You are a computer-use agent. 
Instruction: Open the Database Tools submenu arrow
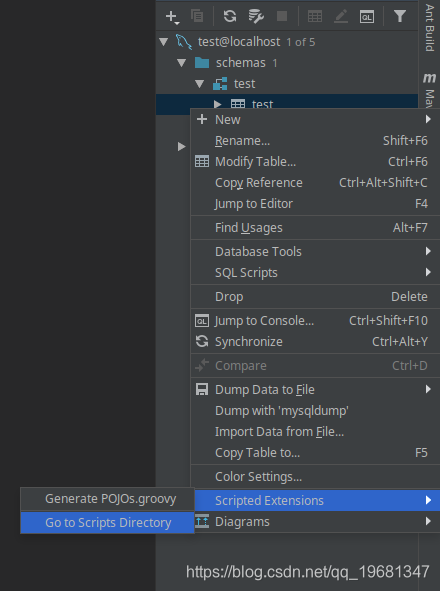(428, 251)
